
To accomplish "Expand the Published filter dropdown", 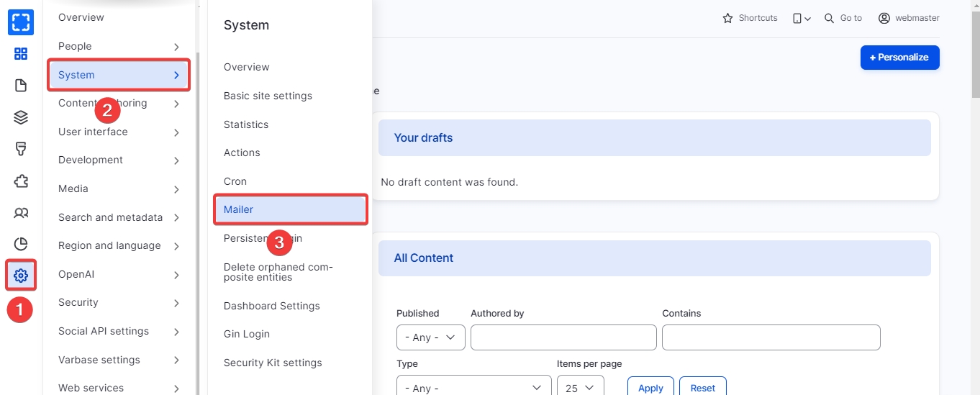I will 430,337.
